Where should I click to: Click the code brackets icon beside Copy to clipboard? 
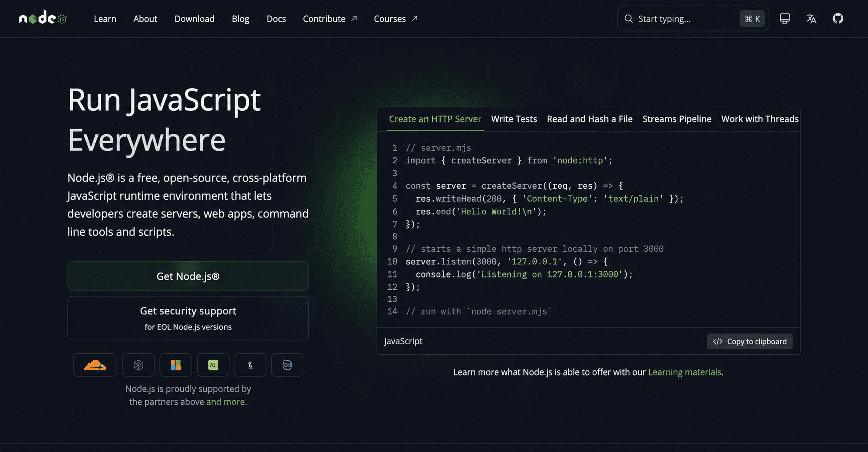(x=718, y=342)
